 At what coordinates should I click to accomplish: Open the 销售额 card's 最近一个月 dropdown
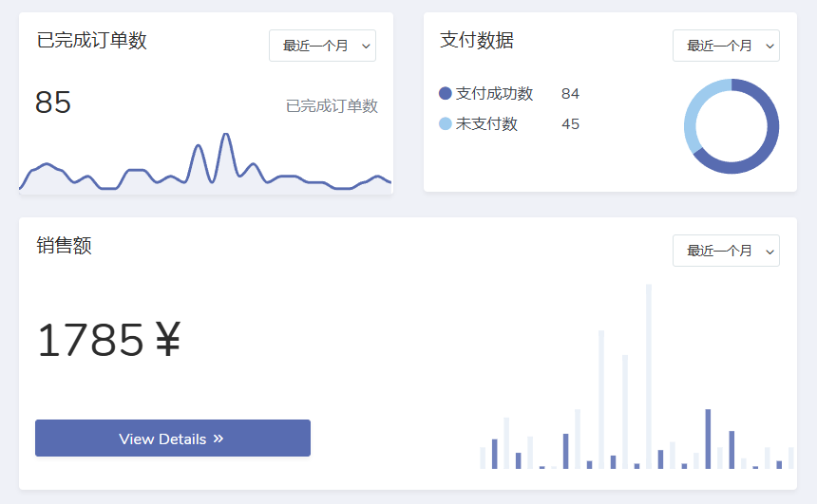[x=726, y=251]
